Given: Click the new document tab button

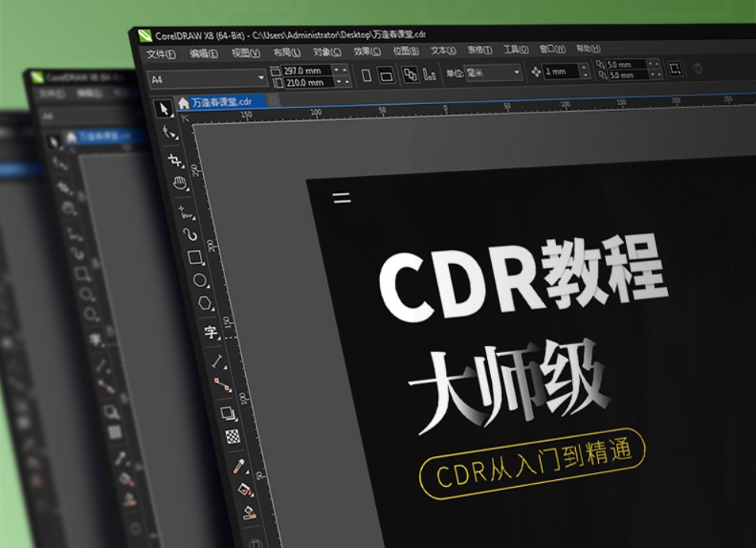Looking at the screenshot, I should tap(273, 101).
